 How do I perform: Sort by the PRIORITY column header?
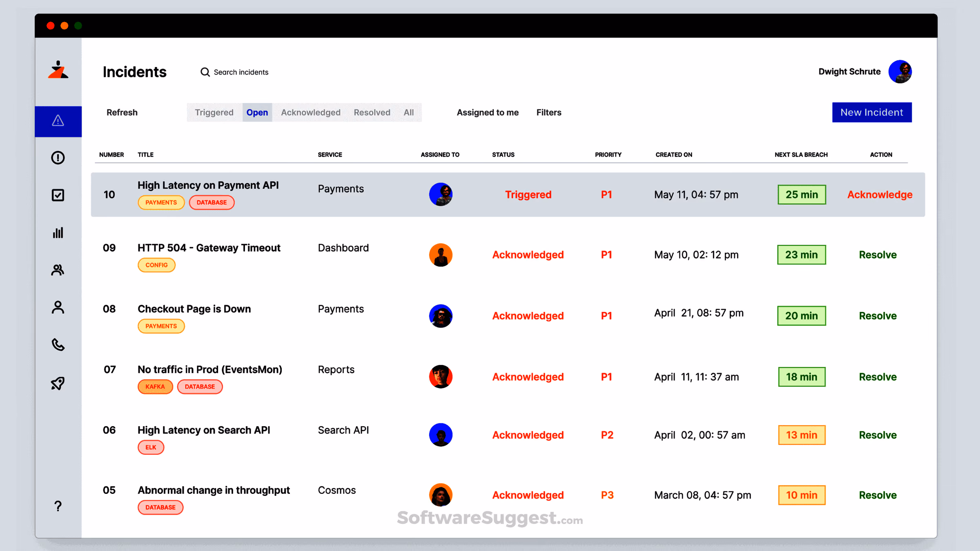pos(608,155)
